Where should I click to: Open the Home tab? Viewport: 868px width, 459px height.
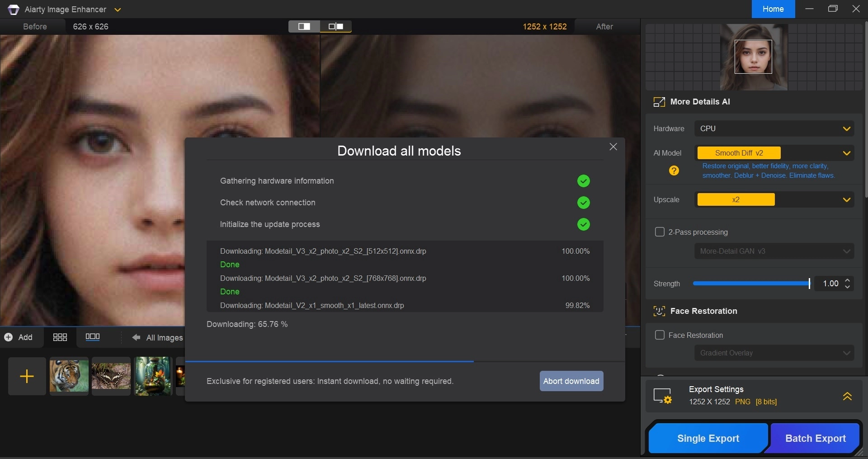tap(773, 9)
